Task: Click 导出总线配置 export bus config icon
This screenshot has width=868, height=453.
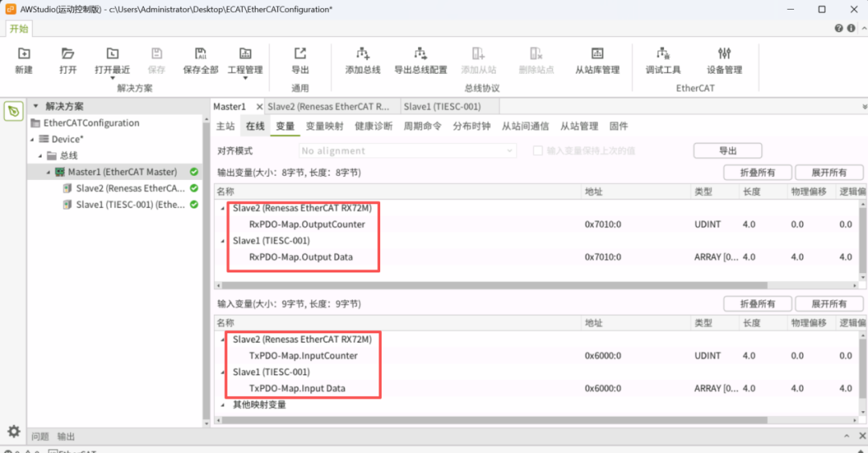Action: tap(420, 54)
